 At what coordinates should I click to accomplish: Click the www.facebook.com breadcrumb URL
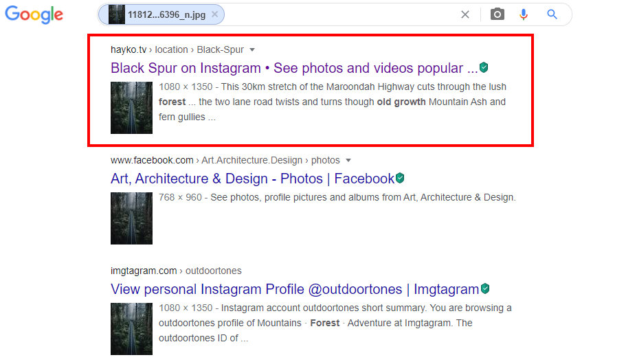pos(225,160)
